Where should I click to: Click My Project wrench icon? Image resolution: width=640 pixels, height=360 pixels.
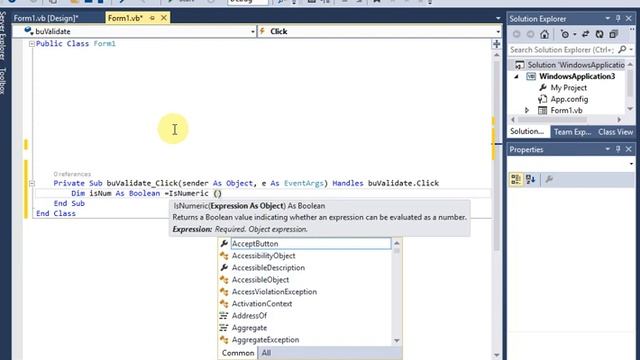click(542, 87)
